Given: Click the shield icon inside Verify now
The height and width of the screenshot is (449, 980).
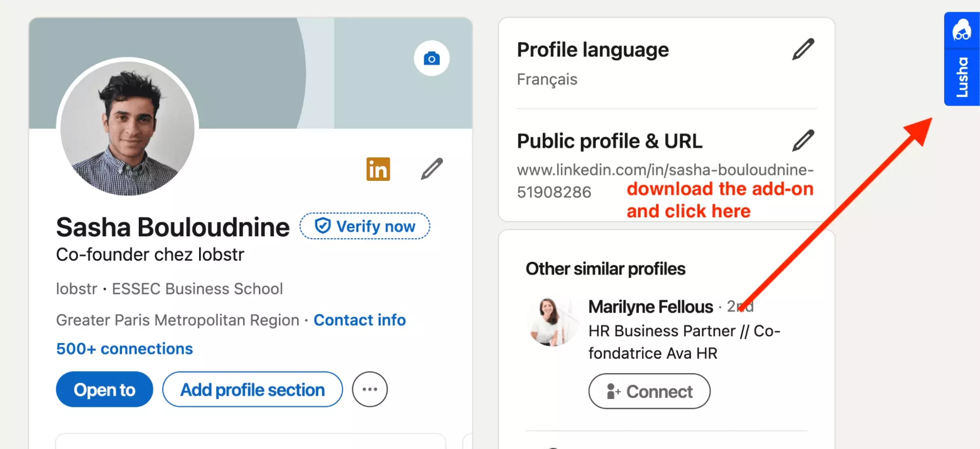Looking at the screenshot, I should 322,226.
